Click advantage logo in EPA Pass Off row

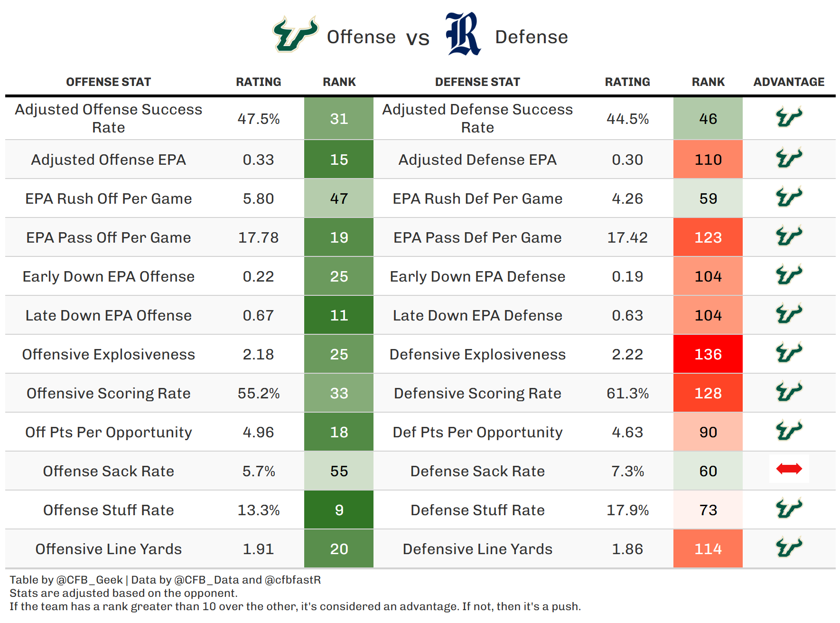(x=789, y=236)
